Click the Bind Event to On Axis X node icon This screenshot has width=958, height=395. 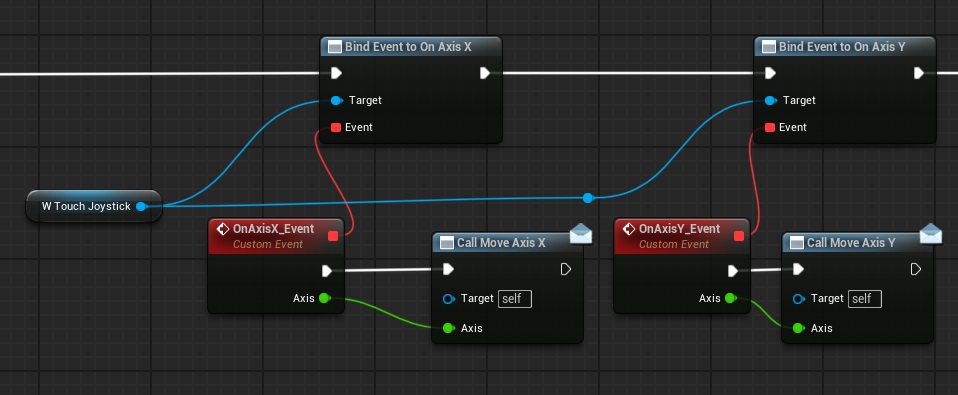(335, 47)
